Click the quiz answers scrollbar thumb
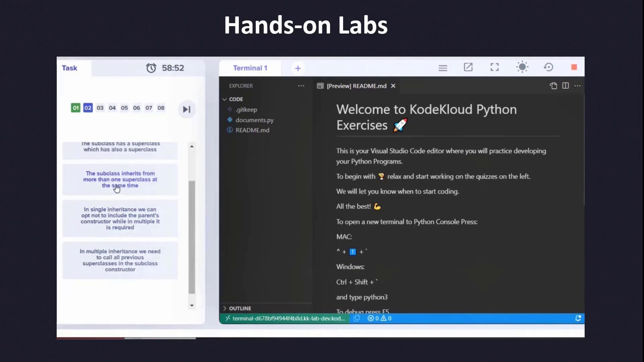The width and height of the screenshot is (644, 362). (192, 237)
